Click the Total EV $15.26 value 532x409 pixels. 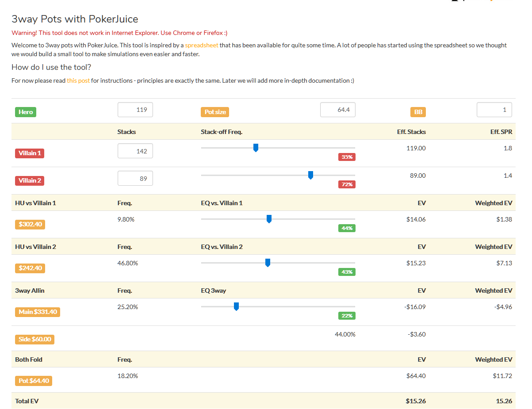pyautogui.click(x=416, y=401)
